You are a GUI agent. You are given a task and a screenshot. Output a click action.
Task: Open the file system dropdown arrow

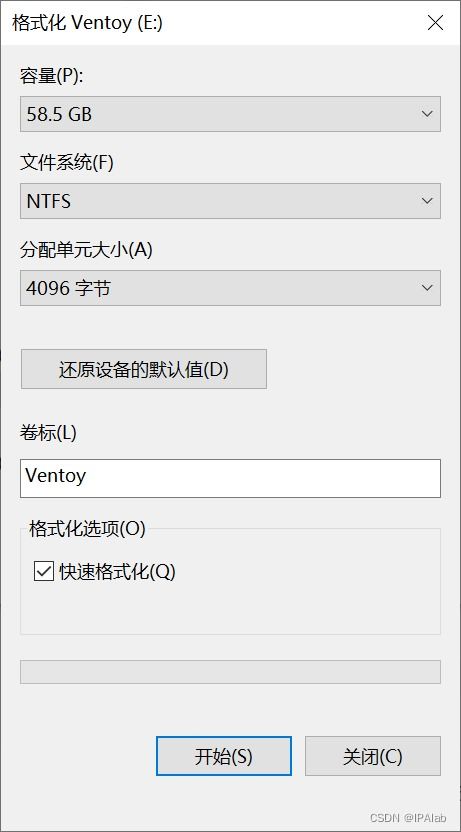[x=427, y=201]
